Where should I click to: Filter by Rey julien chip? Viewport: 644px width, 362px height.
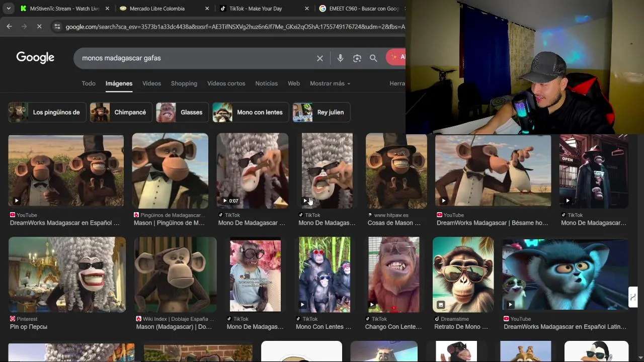click(x=321, y=112)
